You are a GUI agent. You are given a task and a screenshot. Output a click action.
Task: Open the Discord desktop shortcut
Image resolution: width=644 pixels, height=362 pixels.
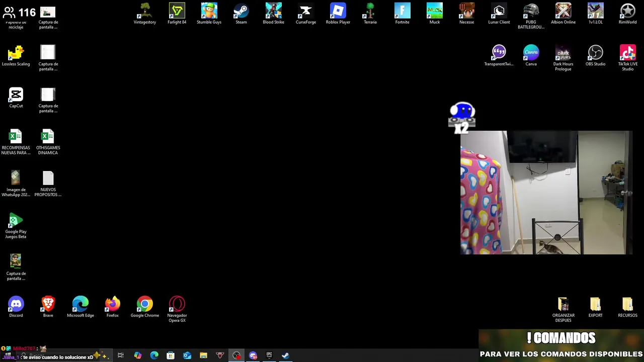tap(16, 307)
